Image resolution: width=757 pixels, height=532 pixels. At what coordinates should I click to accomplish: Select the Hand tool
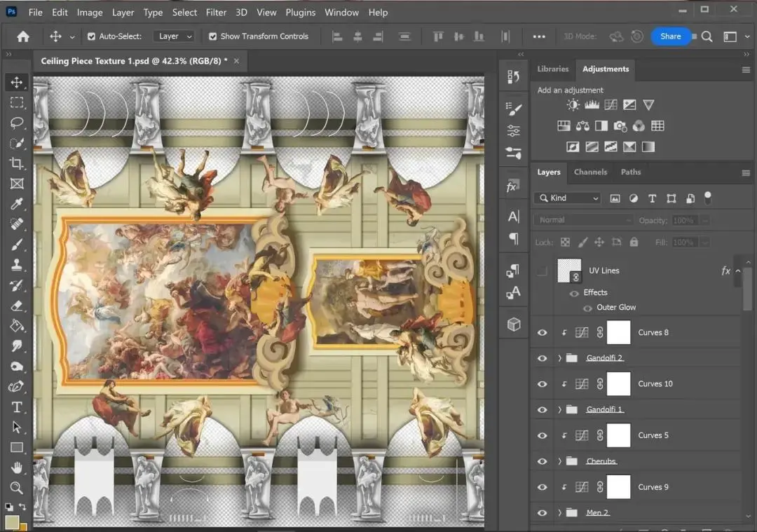(x=17, y=468)
